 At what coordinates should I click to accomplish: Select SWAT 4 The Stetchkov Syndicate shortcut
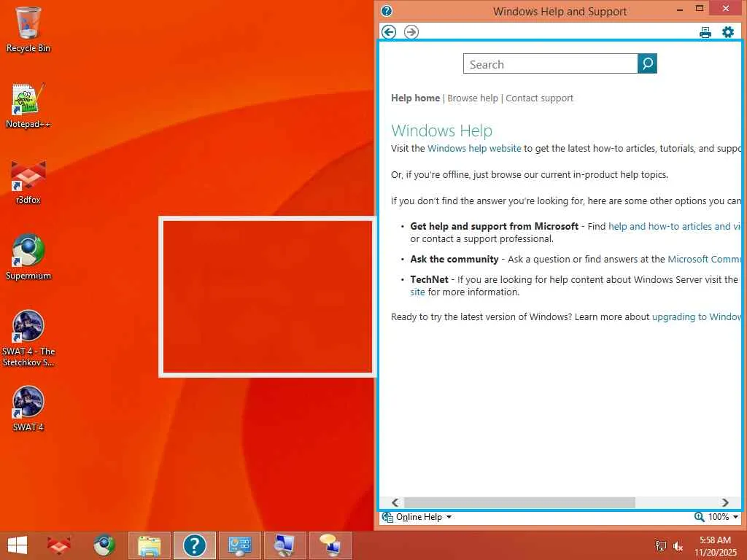pos(28,338)
